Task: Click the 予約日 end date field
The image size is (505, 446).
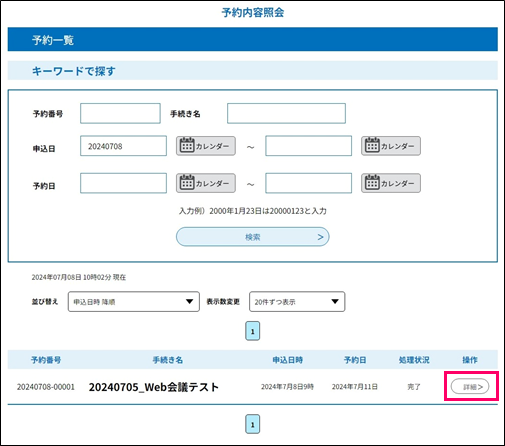Action: click(x=308, y=183)
